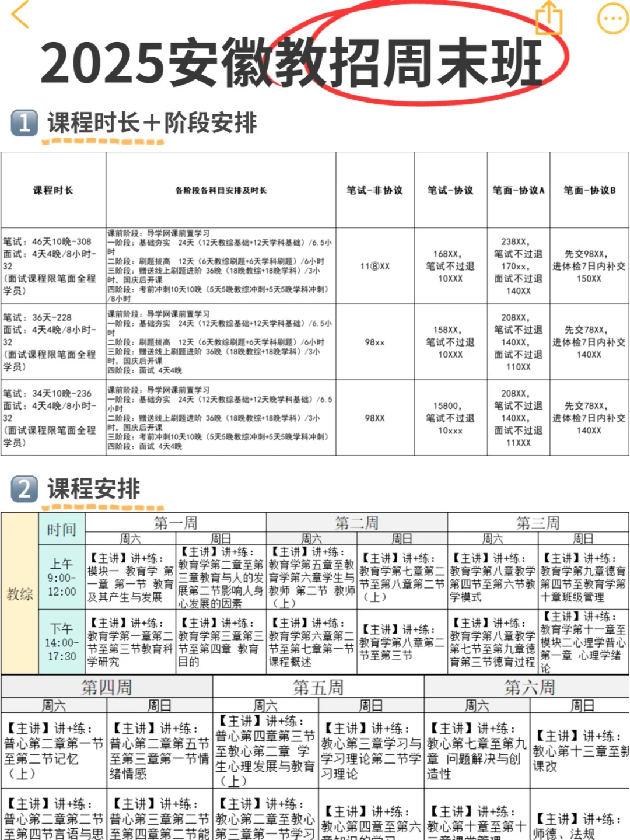Select column header 笔试-非协议

[374, 190]
